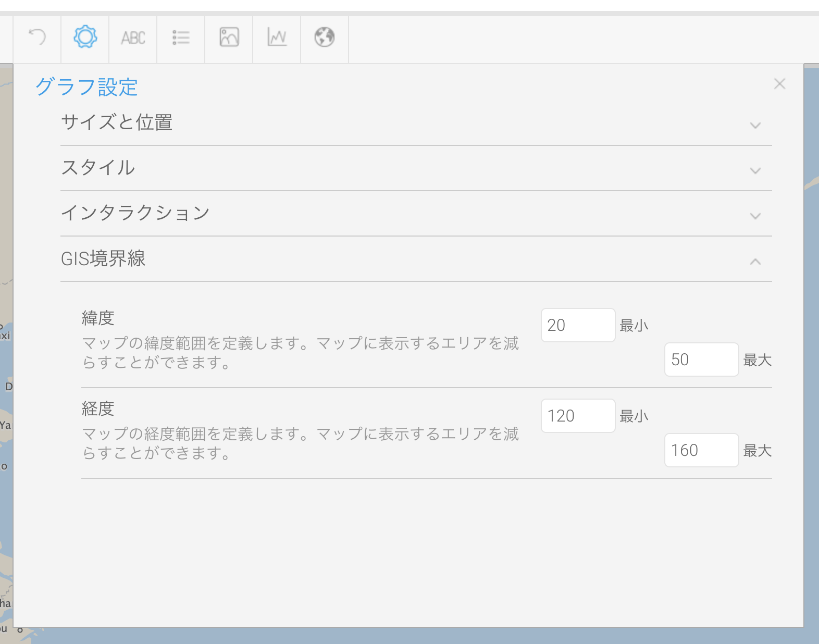Click the スタイル section title
Screen dimensions: 819x644
(98, 168)
